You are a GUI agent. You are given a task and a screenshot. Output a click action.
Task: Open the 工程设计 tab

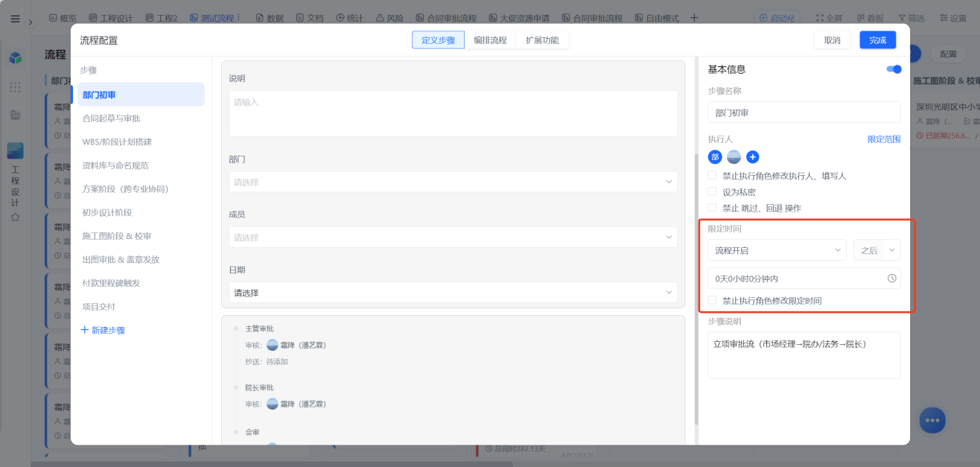[x=110, y=17]
